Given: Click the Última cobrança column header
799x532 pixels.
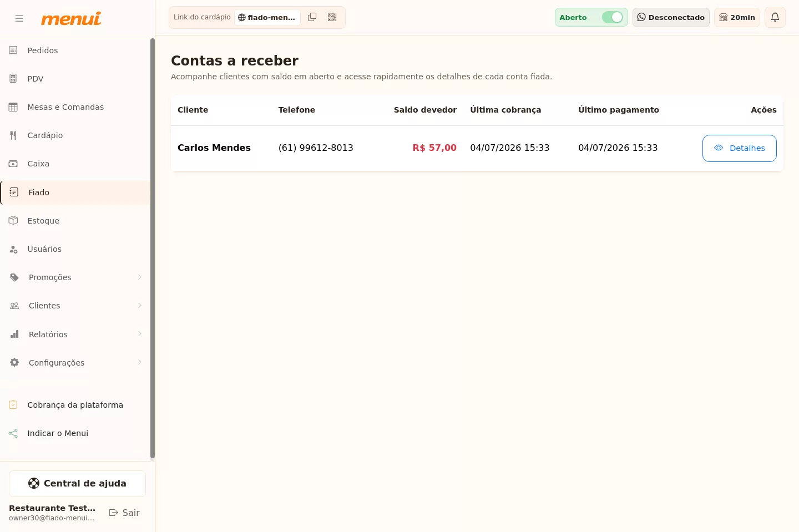Looking at the screenshot, I should click(505, 110).
